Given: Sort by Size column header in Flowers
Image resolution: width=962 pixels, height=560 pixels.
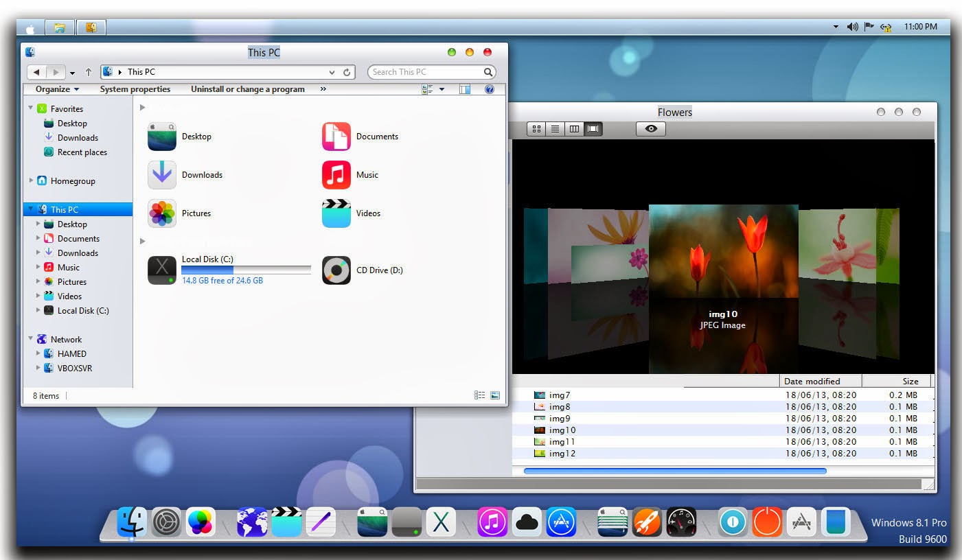Looking at the screenshot, I should (x=897, y=381).
